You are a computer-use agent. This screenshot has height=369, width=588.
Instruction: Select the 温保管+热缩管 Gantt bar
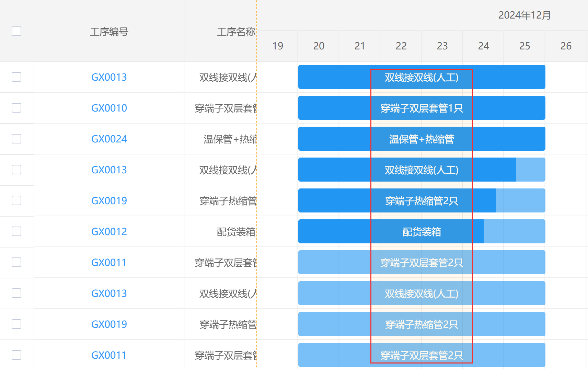tap(422, 139)
